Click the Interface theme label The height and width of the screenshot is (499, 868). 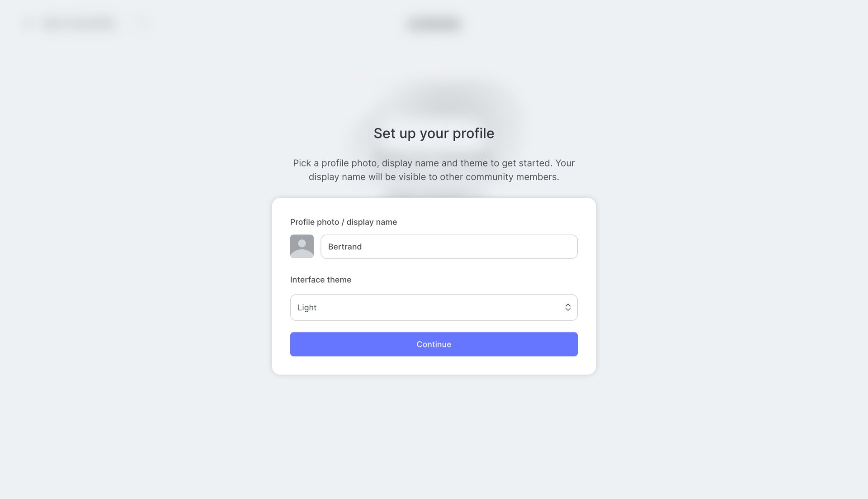click(x=321, y=280)
